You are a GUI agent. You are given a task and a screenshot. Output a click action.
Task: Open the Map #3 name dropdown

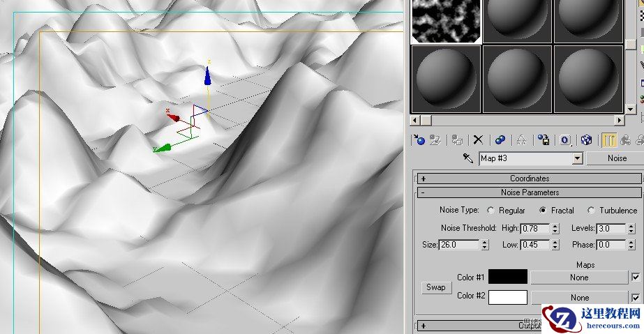[578, 158]
